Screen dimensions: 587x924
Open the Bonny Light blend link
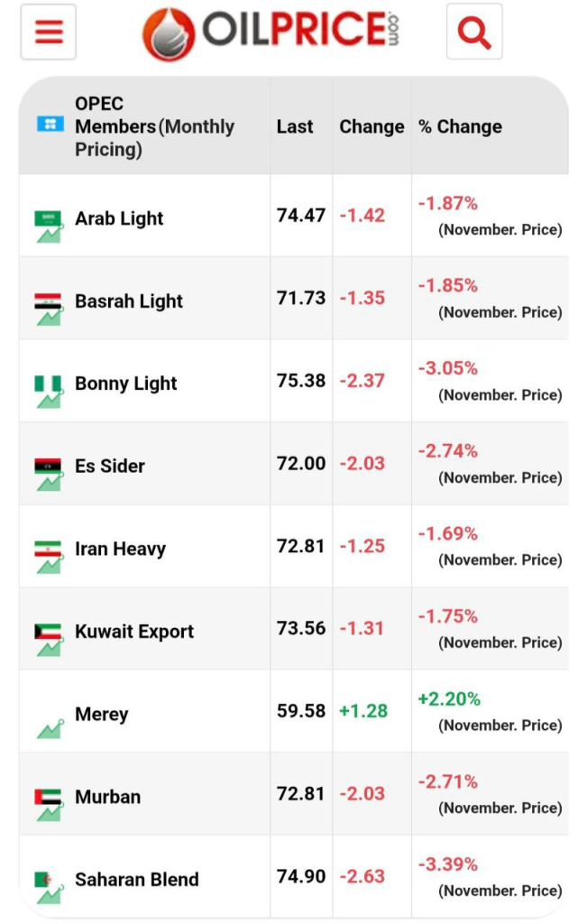click(x=125, y=383)
